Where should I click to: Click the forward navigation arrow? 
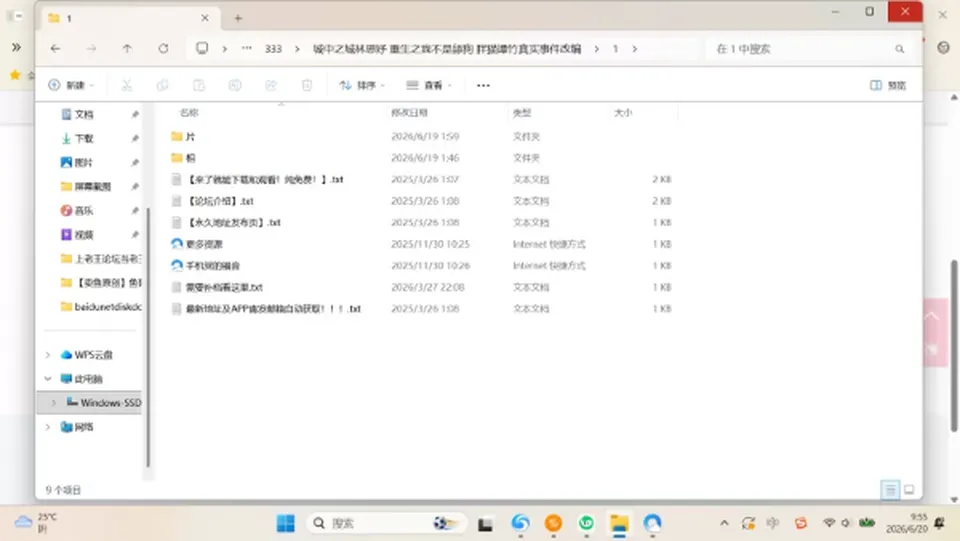point(91,48)
